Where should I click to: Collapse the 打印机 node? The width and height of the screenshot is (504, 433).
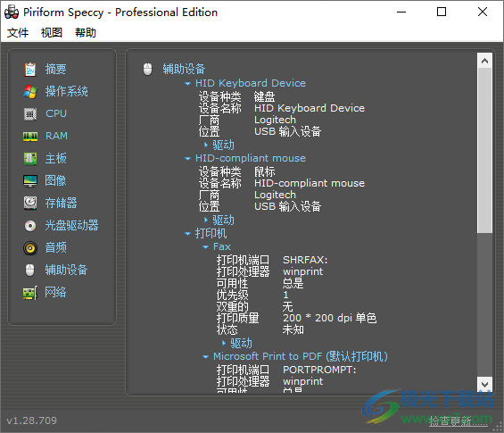pos(187,234)
